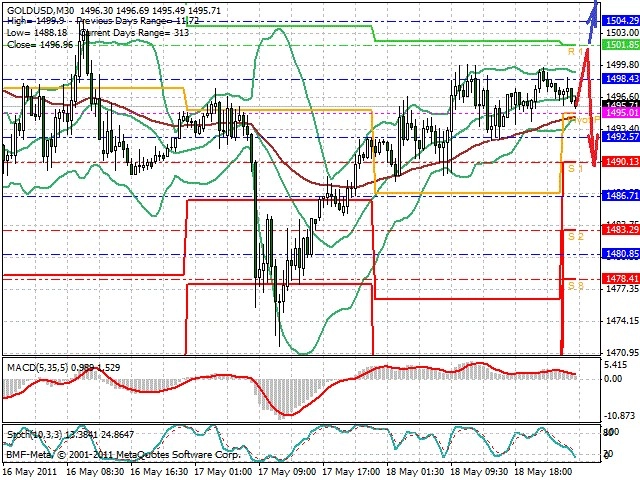Click the S 2 support label

(x=576, y=236)
